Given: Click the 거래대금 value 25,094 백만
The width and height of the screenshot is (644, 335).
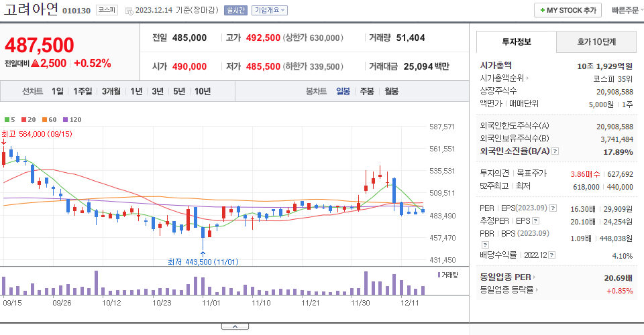Looking at the screenshot, I should coord(427,66).
